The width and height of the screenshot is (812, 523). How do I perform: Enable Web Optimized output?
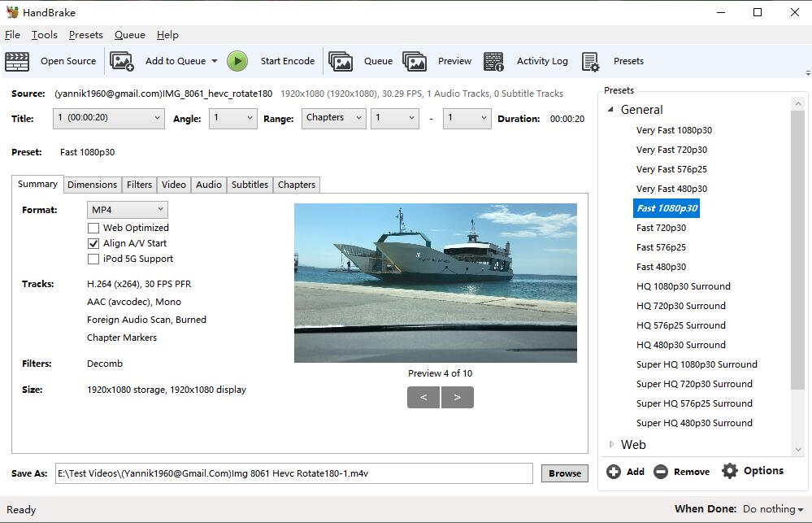point(94,228)
